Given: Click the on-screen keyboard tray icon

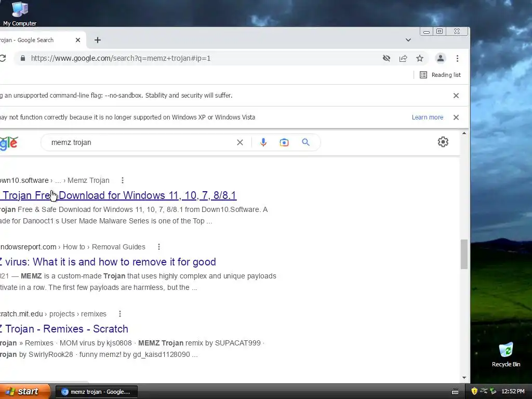Looking at the screenshot, I should pyautogui.click(x=455, y=392).
